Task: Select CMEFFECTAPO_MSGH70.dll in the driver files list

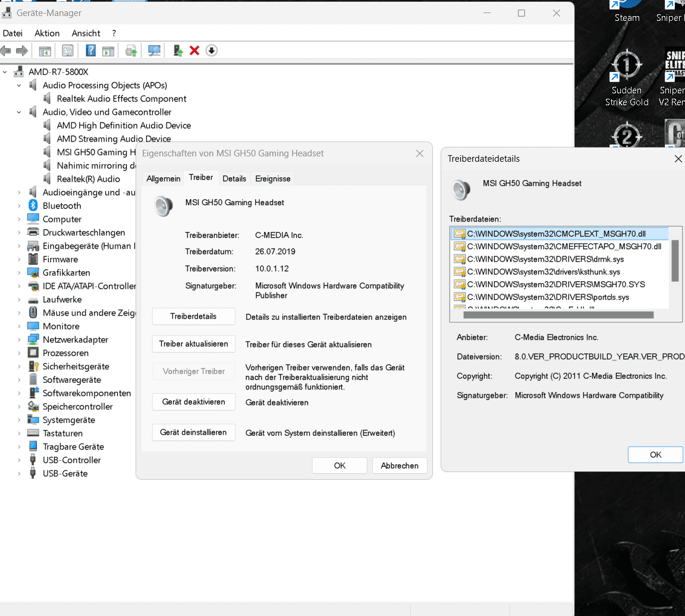Action: tap(561, 246)
